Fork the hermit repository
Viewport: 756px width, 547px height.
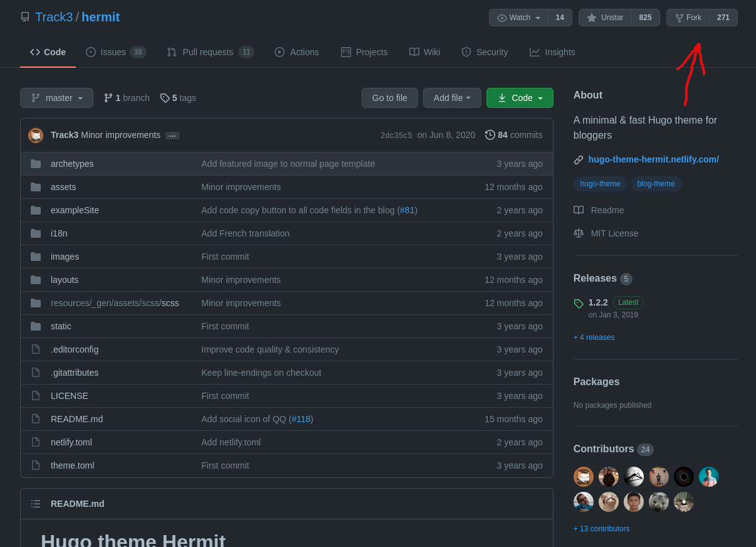point(688,18)
